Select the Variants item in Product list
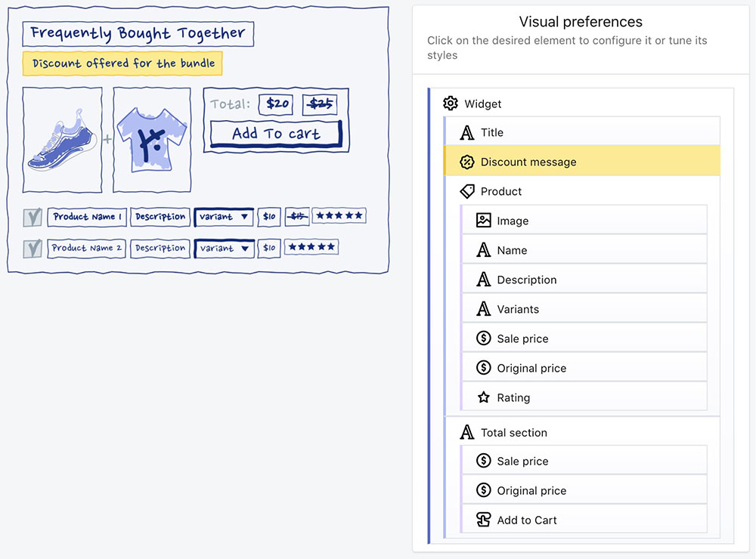 coord(584,309)
